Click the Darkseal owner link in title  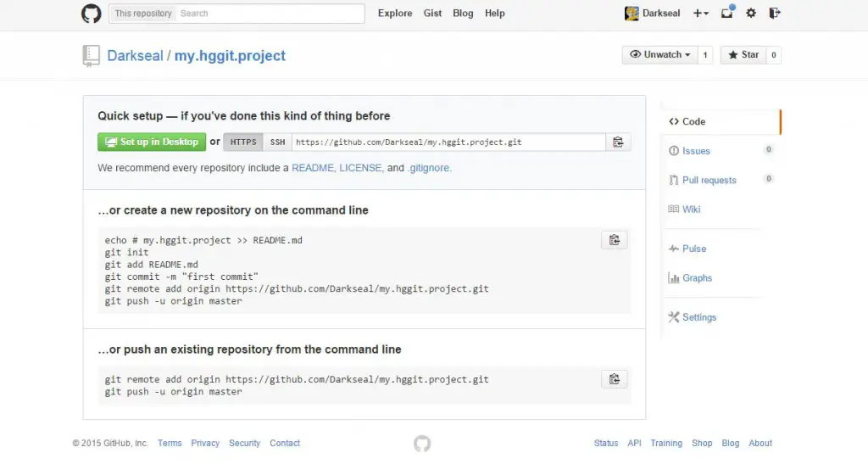point(135,55)
